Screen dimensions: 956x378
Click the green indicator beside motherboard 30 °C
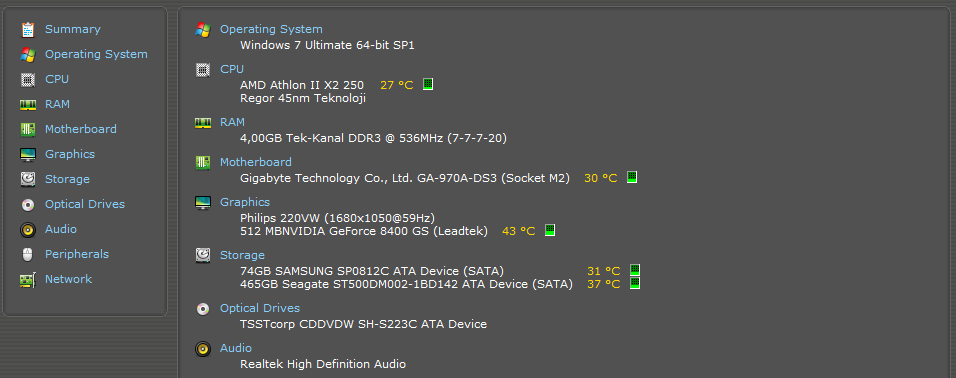click(x=632, y=177)
